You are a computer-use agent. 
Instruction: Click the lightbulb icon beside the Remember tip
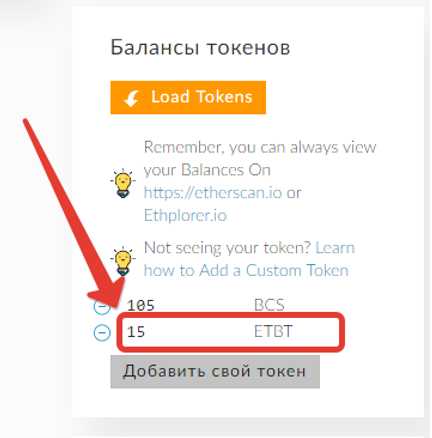[123, 183]
